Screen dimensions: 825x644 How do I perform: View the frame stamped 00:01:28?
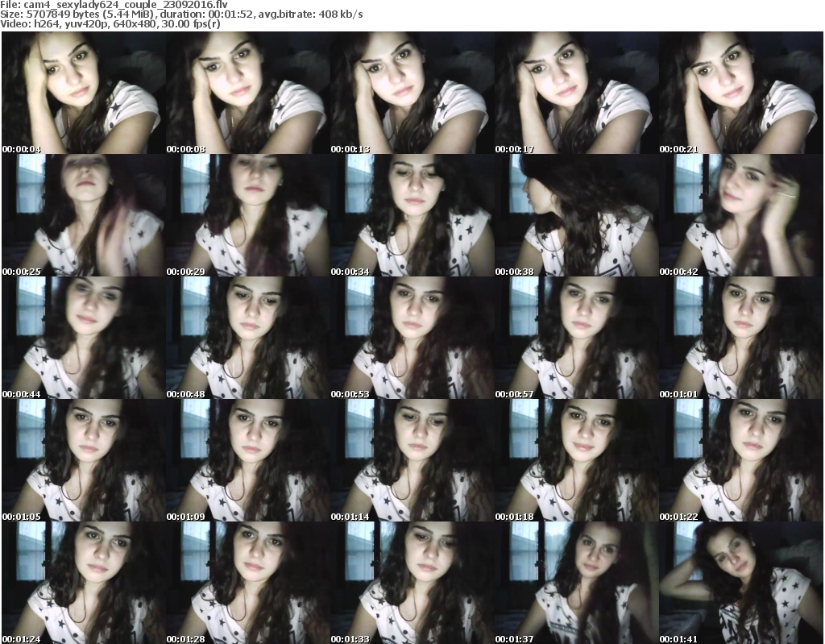pyautogui.click(x=248, y=583)
